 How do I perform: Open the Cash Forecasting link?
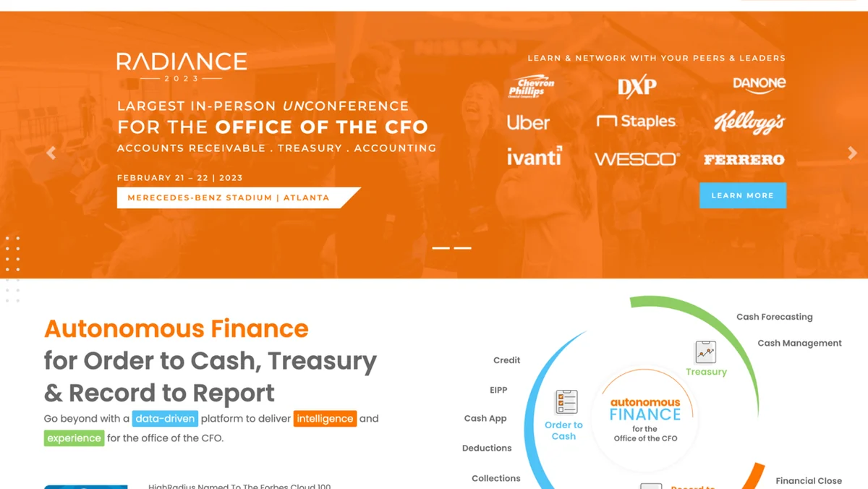pyautogui.click(x=774, y=317)
